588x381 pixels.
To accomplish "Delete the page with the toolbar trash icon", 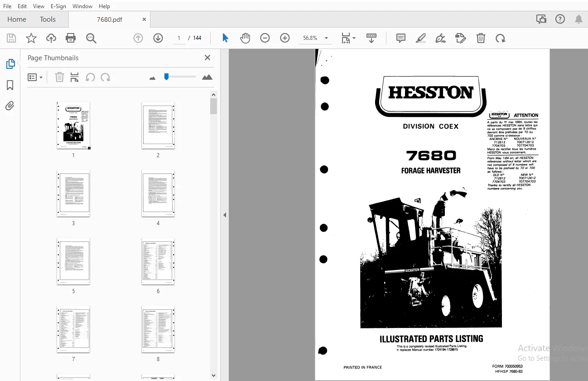I will (481, 38).
